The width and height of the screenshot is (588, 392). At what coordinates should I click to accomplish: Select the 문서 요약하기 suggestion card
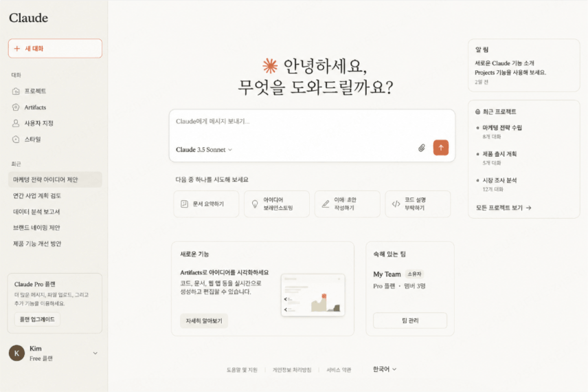[x=206, y=204]
